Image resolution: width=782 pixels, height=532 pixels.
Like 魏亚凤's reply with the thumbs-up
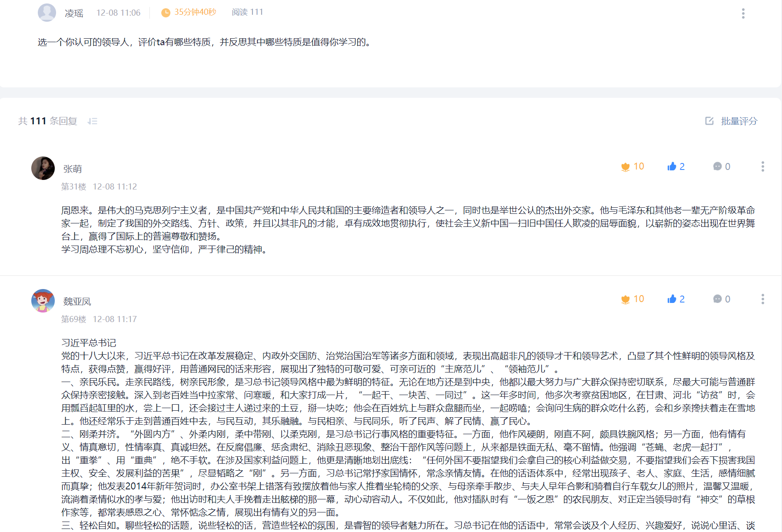[676, 299]
